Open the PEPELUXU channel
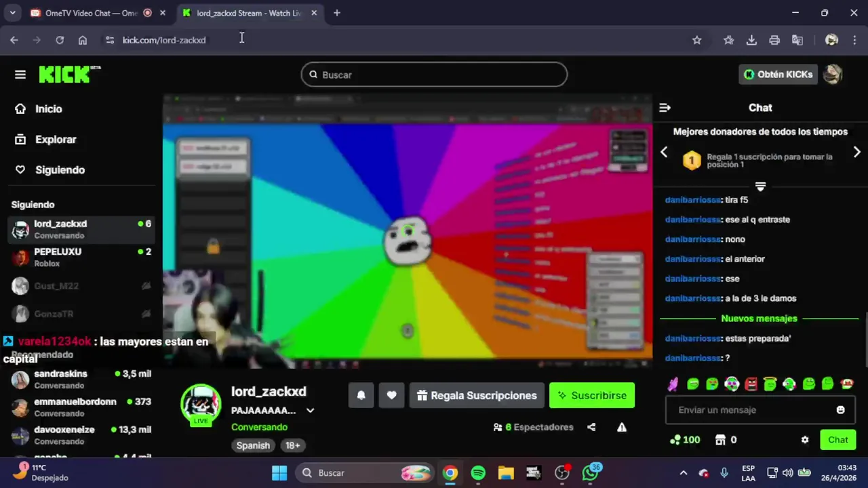The width and height of the screenshot is (868, 488). pyautogui.click(x=81, y=258)
